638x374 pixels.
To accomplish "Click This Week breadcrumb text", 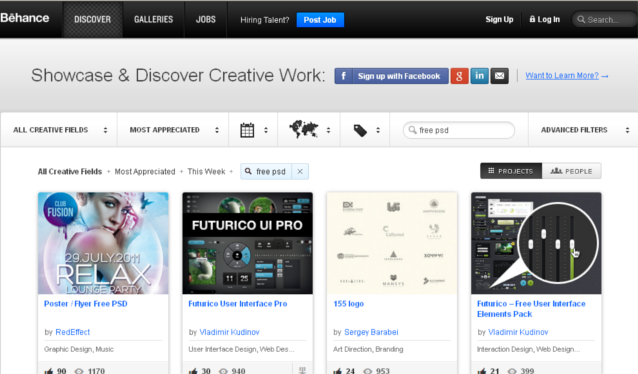I will pyautogui.click(x=206, y=171).
